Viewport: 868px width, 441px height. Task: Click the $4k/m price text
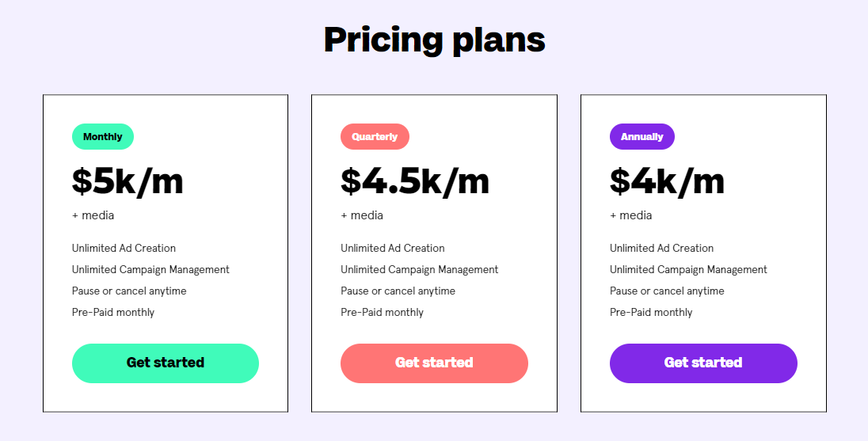coord(667,181)
